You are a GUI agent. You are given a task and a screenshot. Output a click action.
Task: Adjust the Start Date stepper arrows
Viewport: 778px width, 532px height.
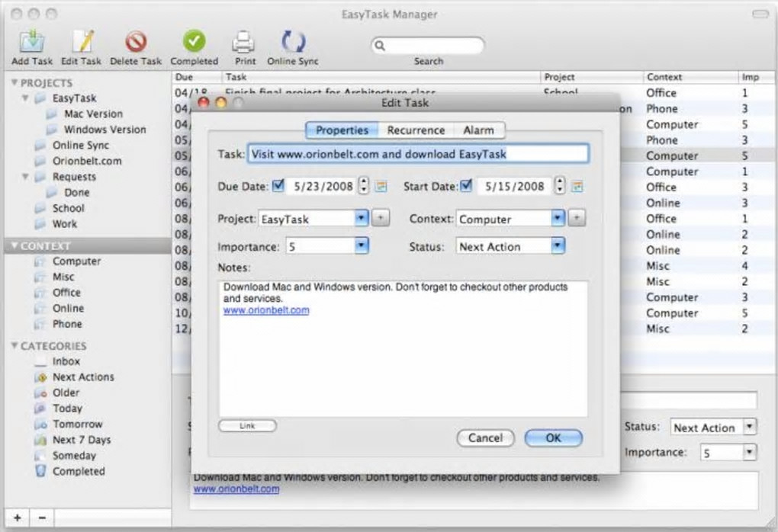click(x=560, y=185)
